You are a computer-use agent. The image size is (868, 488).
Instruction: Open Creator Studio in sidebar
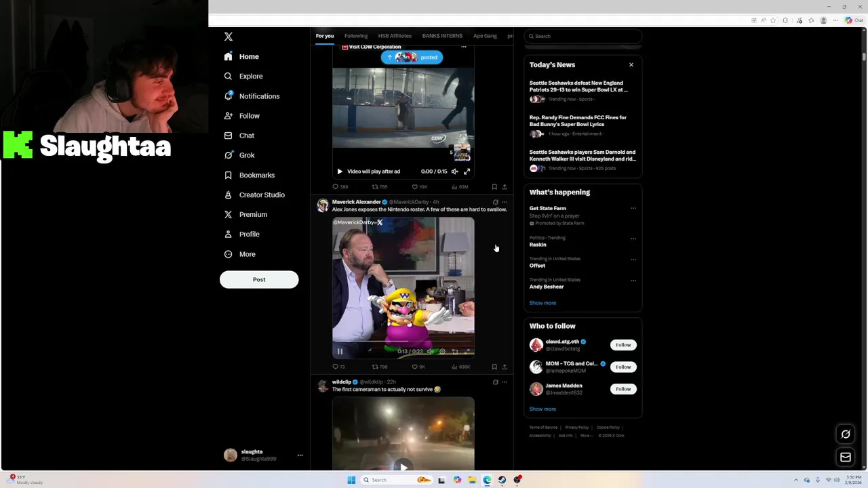coord(254,195)
